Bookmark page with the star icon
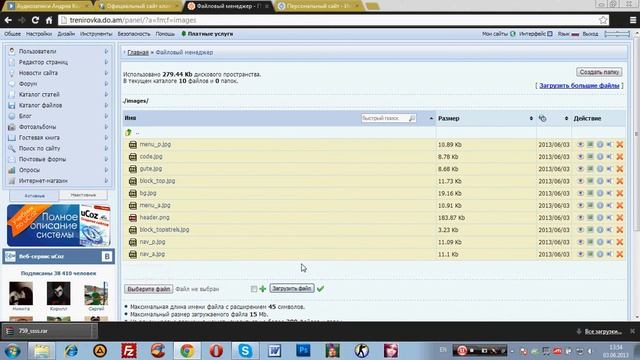Image resolution: width=640 pixels, height=360 pixels. pyautogui.click(x=603, y=20)
